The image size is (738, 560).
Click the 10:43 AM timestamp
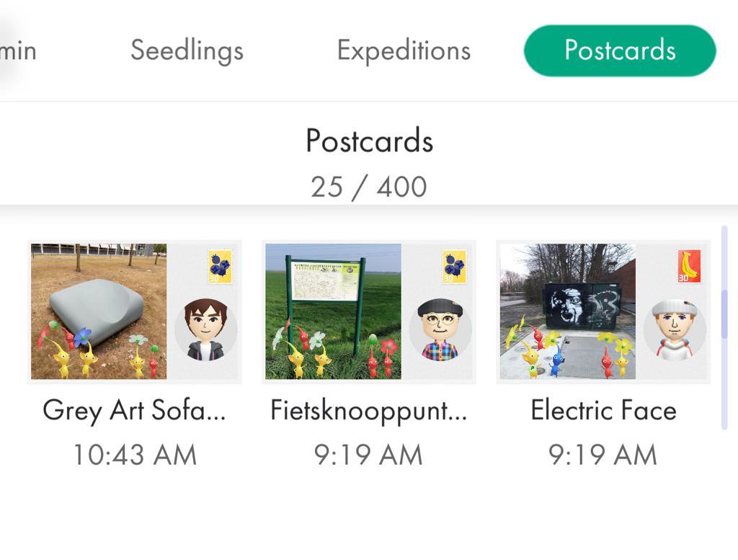[x=134, y=454]
